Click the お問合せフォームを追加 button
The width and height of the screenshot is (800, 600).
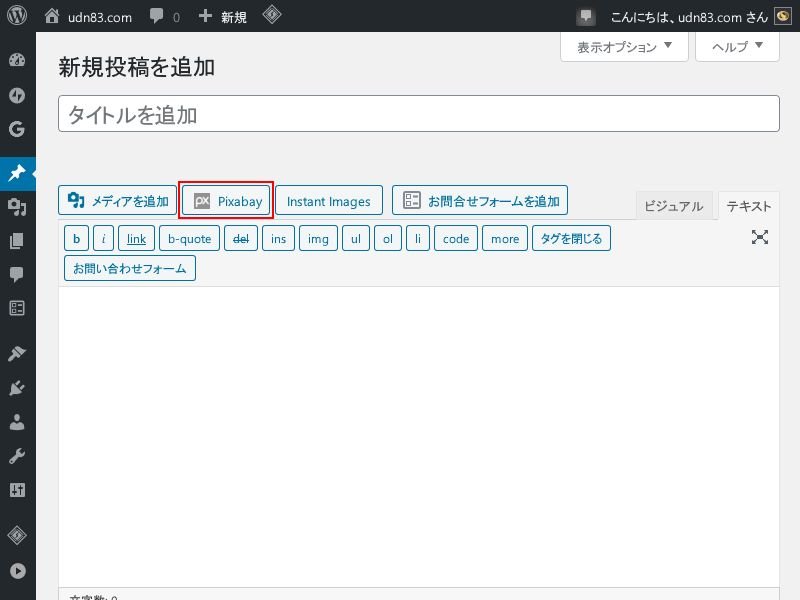click(480, 201)
